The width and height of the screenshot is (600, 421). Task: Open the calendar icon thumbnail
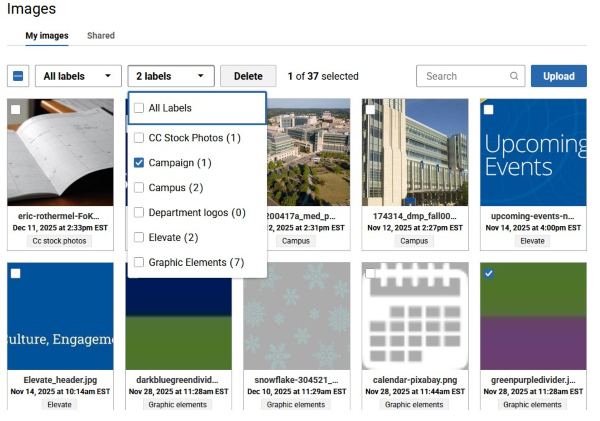415,316
